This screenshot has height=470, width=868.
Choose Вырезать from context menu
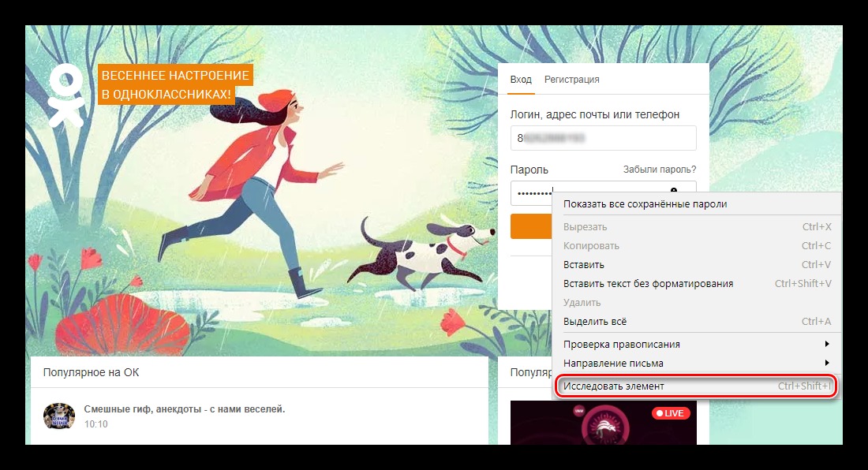coord(697,226)
